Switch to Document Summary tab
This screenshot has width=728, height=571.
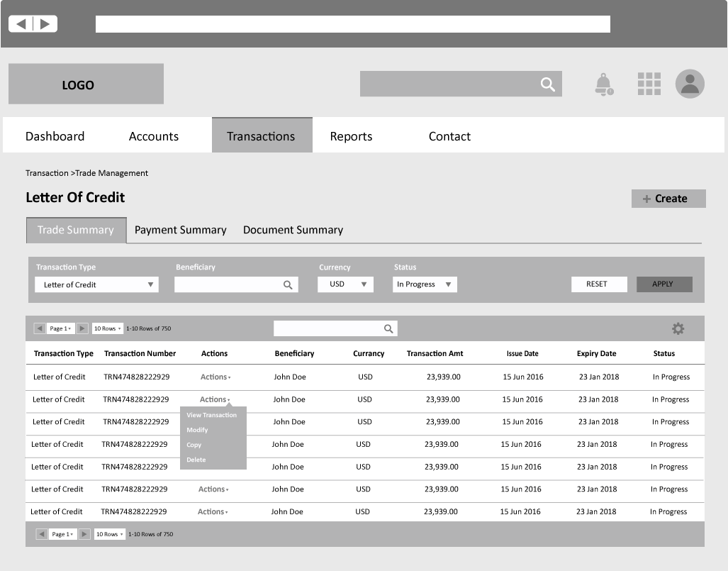tap(293, 230)
